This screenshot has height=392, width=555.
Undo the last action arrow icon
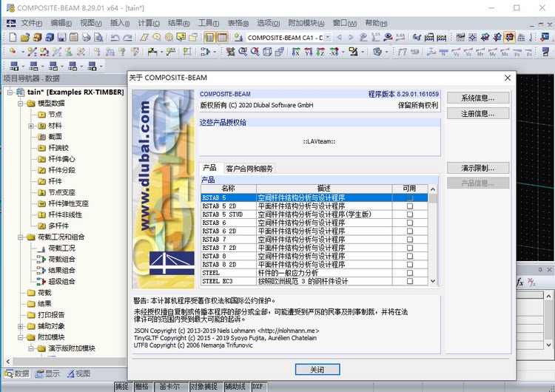(x=115, y=37)
